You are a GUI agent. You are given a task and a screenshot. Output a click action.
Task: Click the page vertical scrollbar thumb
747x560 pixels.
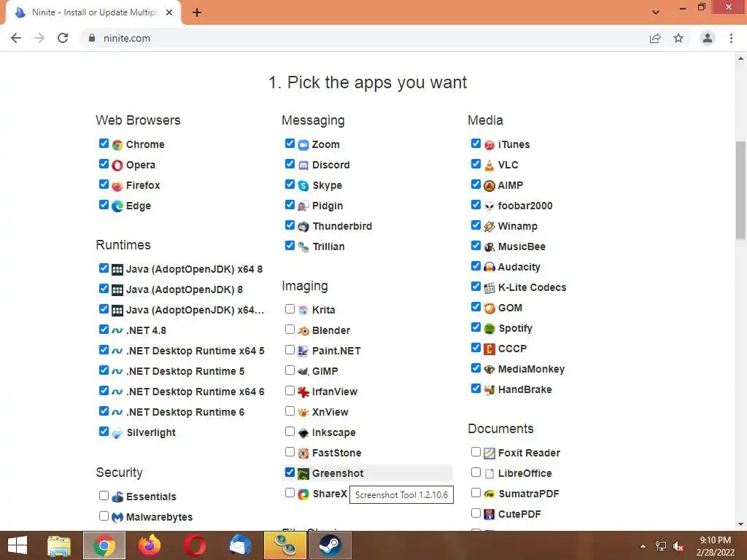(x=740, y=190)
